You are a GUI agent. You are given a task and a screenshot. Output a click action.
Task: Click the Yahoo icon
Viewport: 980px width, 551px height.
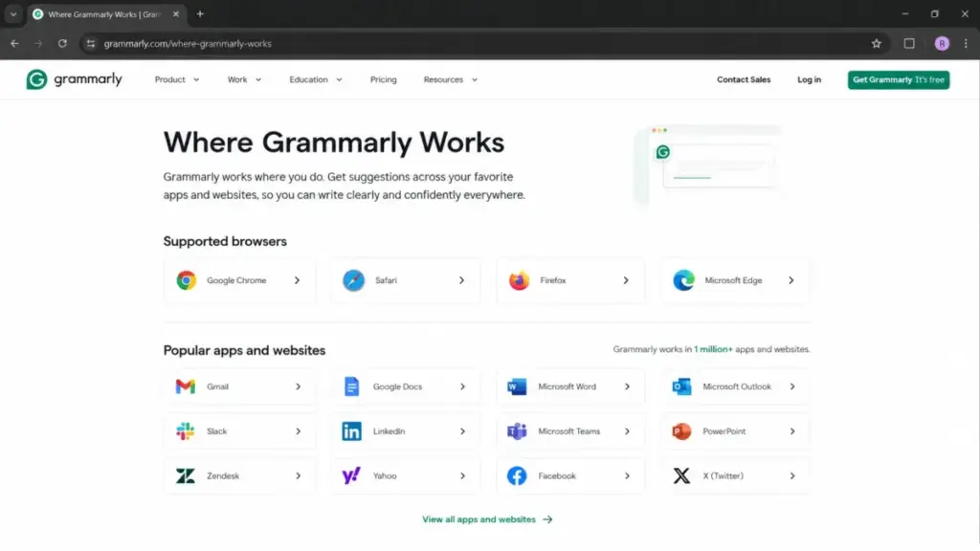tap(351, 476)
